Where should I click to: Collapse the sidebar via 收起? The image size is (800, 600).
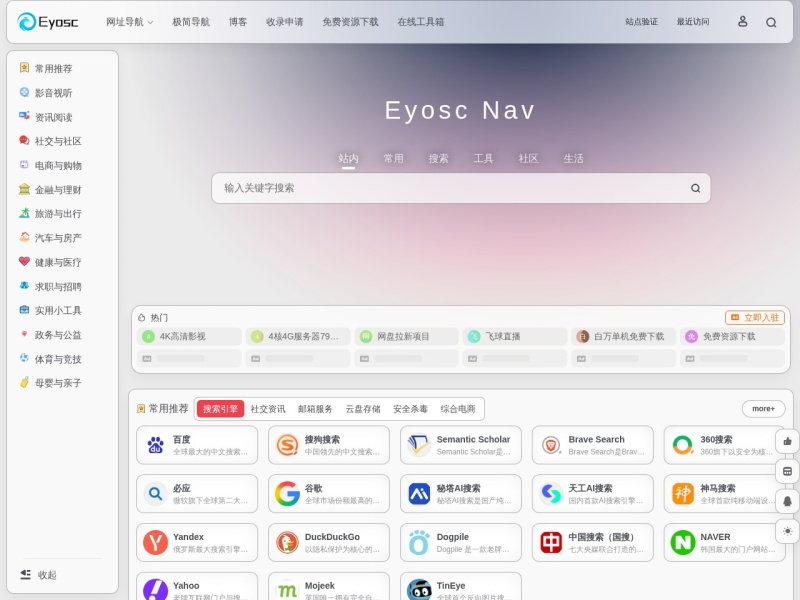click(39, 575)
